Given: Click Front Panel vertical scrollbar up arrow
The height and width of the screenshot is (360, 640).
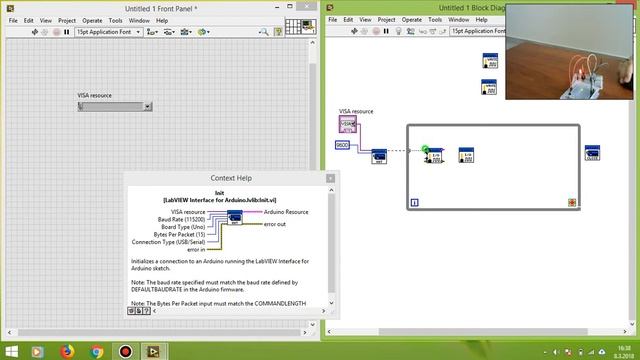Looking at the screenshot, I should [313, 42].
